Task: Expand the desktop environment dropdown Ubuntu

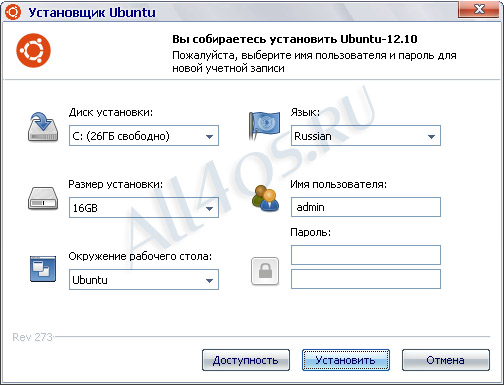Action: point(144,280)
